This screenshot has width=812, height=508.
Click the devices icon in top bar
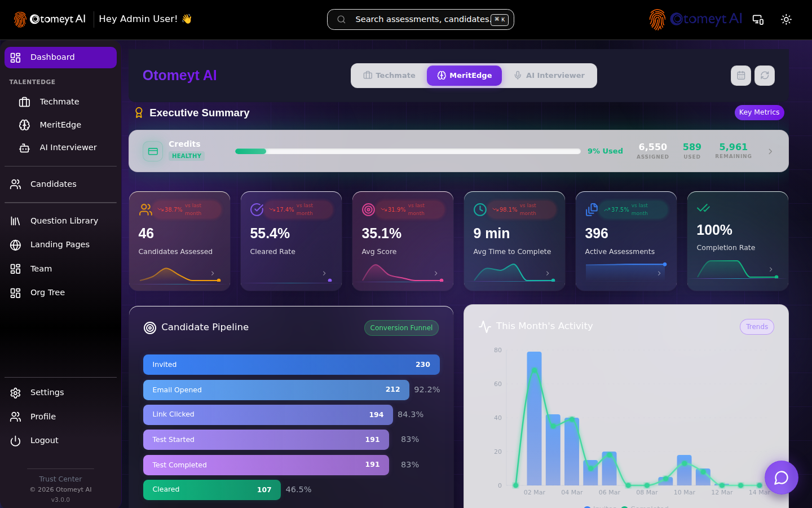pos(758,20)
